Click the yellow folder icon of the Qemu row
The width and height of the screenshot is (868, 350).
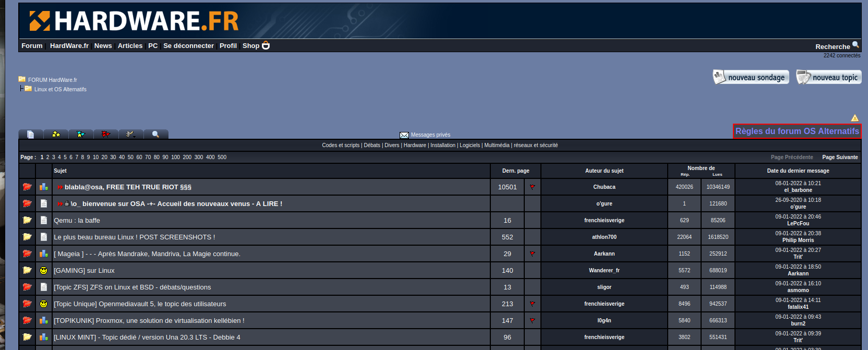(27, 220)
